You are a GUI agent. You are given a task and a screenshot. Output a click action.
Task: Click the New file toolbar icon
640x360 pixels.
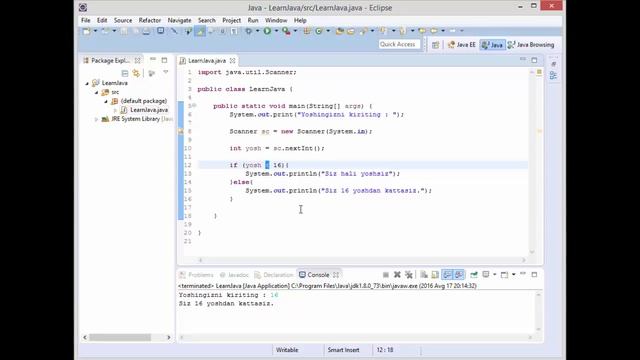click(87, 31)
